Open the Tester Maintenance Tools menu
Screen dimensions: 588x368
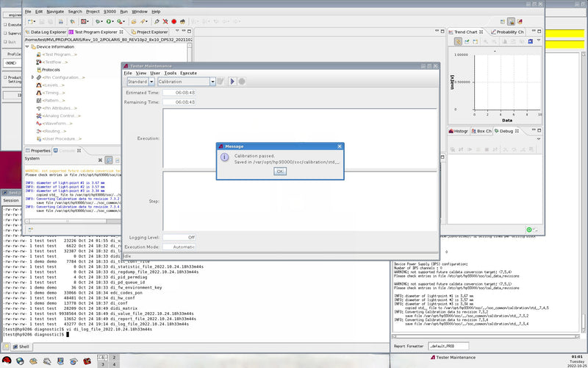[171, 73]
